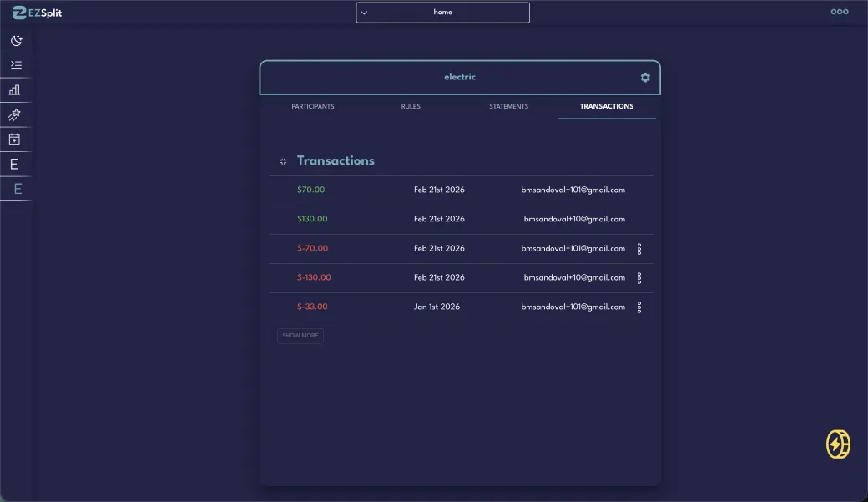The width and height of the screenshot is (868, 502).
Task: Select the teal E item in sidebar
Action: pos(18,189)
